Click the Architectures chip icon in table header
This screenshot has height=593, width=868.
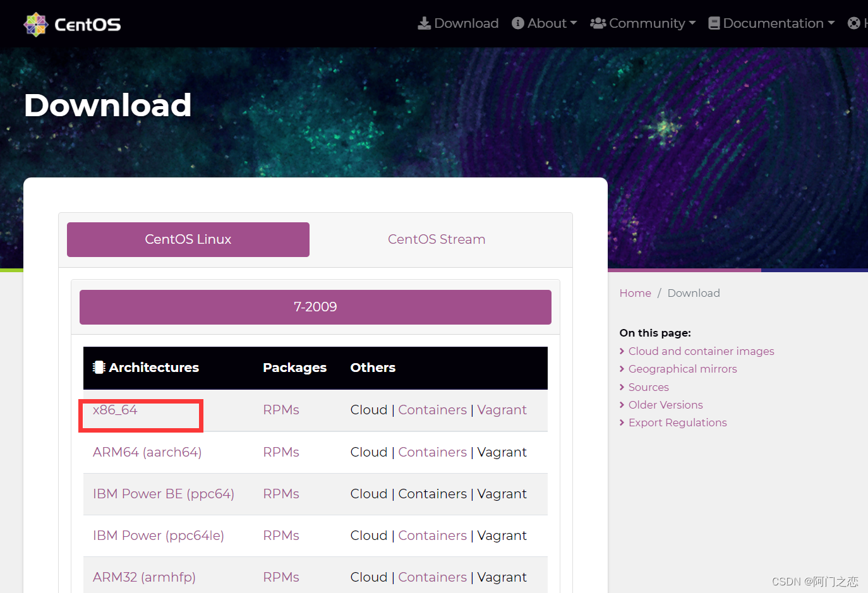pos(99,367)
